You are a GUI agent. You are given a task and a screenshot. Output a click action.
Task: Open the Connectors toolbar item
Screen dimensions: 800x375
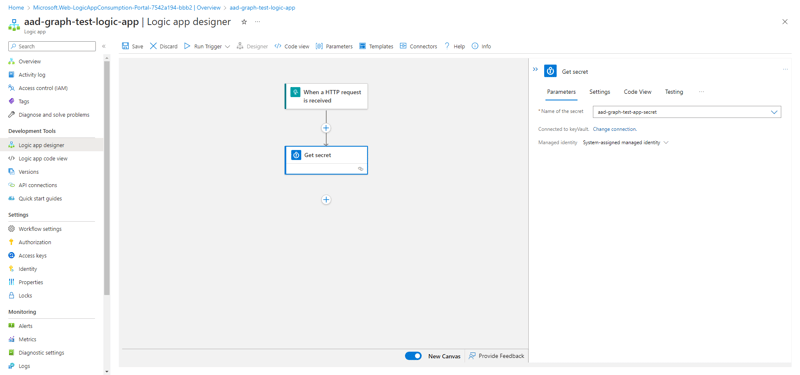[418, 46]
